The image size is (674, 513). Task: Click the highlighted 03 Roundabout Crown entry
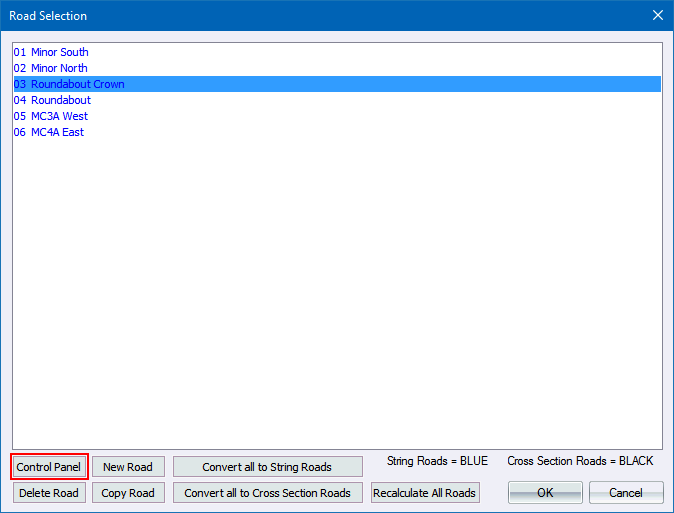pos(69,84)
